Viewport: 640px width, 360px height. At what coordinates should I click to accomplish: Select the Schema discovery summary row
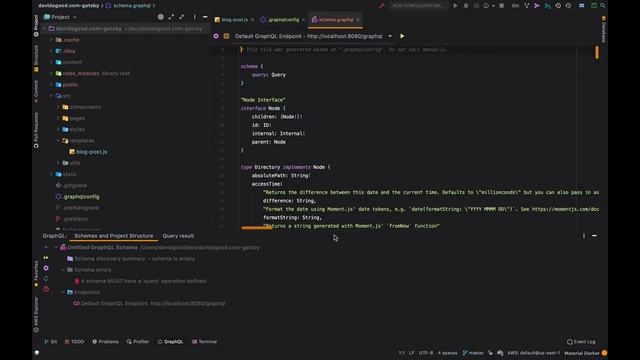click(131, 259)
